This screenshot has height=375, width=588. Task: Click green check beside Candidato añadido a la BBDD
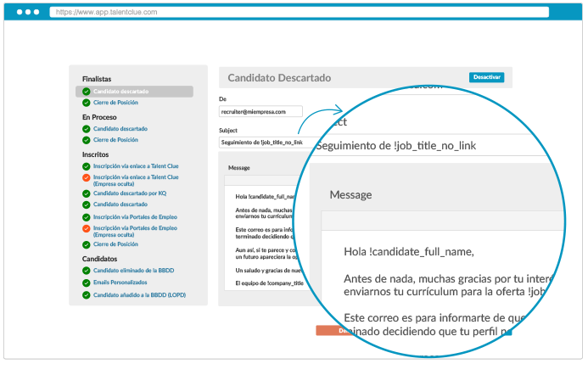coord(87,295)
